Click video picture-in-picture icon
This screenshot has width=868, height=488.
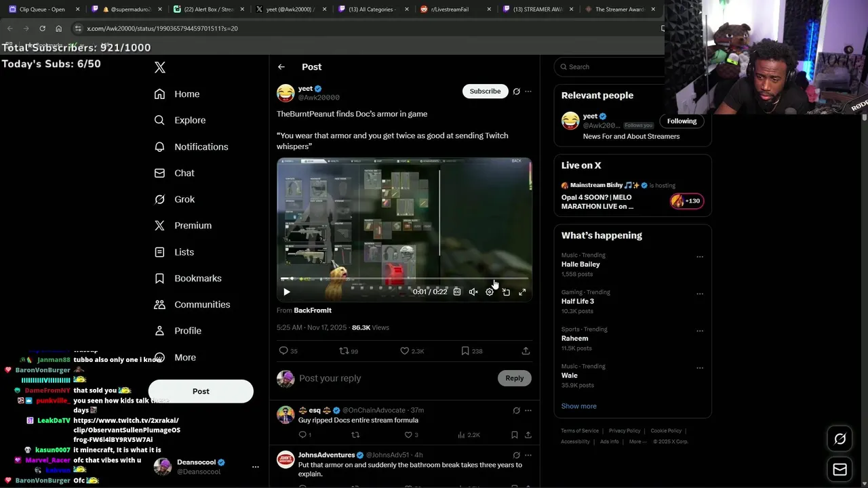point(506,292)
